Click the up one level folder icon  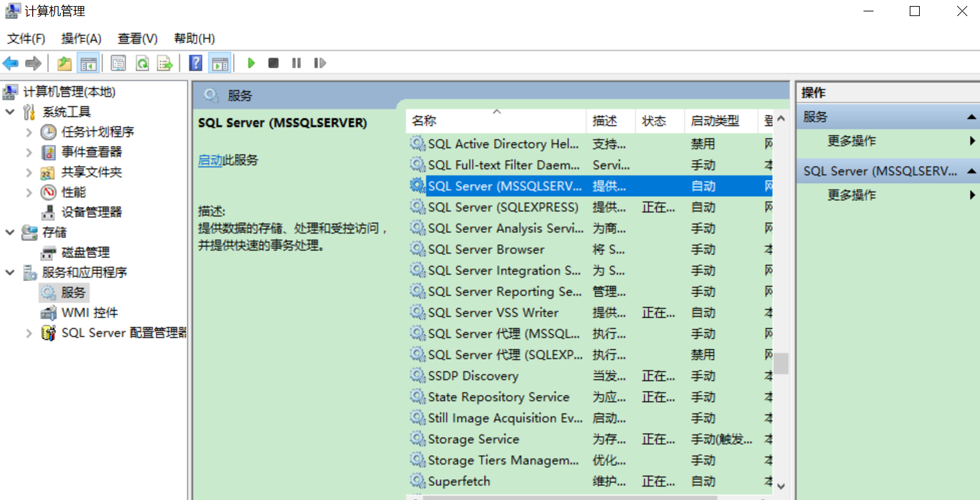pyautogui.click(x=64, y=63)
